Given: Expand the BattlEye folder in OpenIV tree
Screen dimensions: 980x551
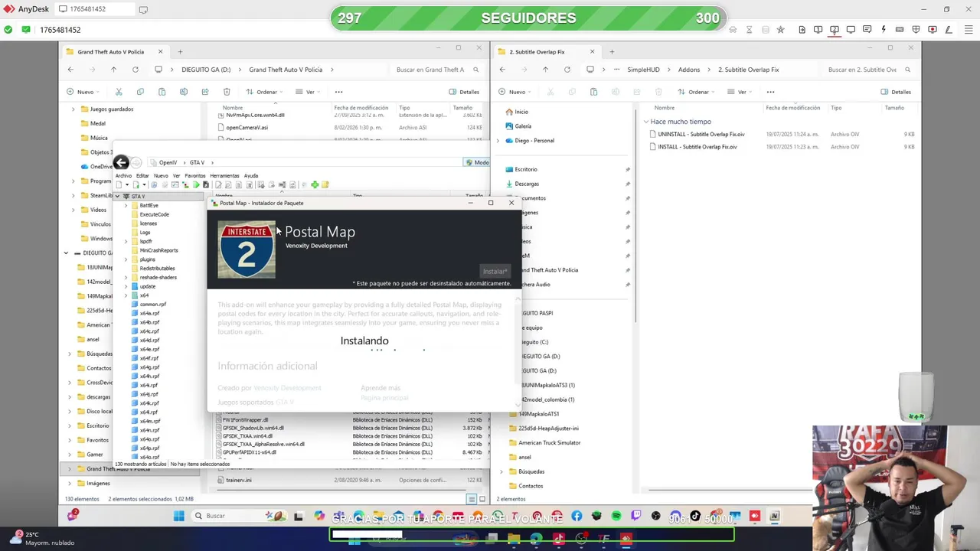Looking at the screenshot, I should 126,206.
